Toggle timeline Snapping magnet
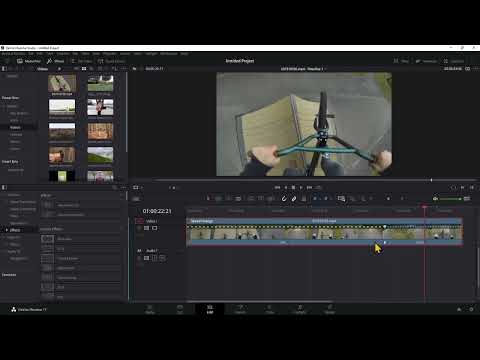Screen dimensions: 480x360 (284, 198)
